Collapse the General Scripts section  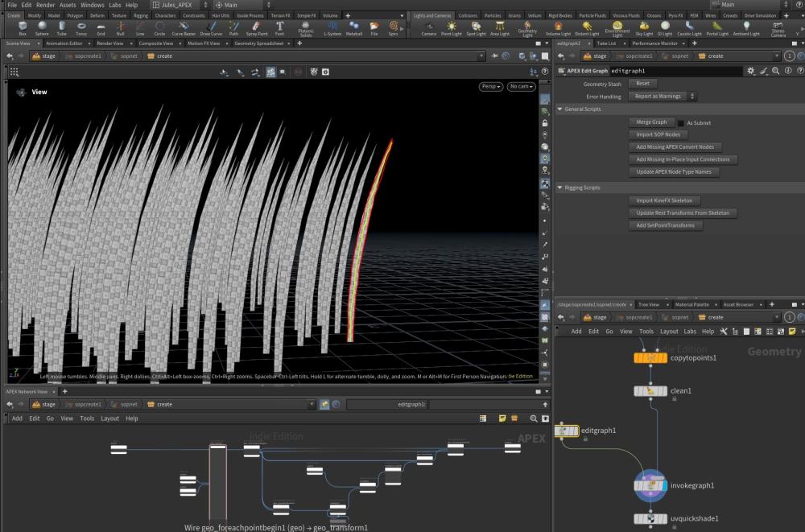[559, 109]
